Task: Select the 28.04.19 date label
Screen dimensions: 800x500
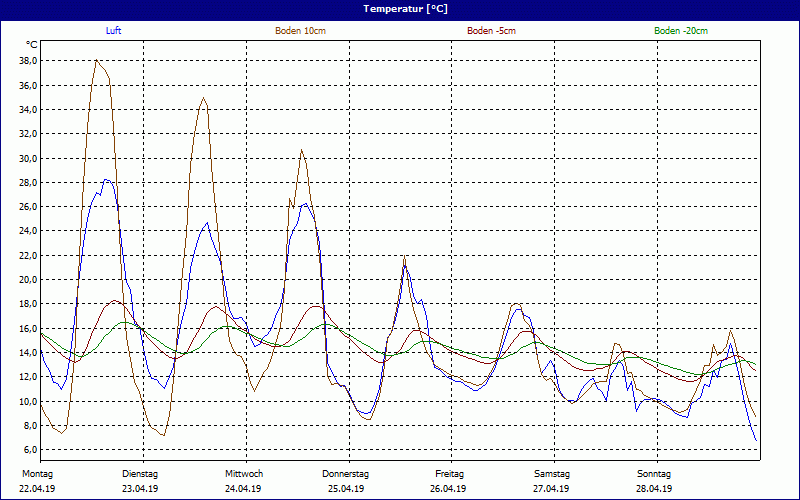Action: tap(654, 489)
